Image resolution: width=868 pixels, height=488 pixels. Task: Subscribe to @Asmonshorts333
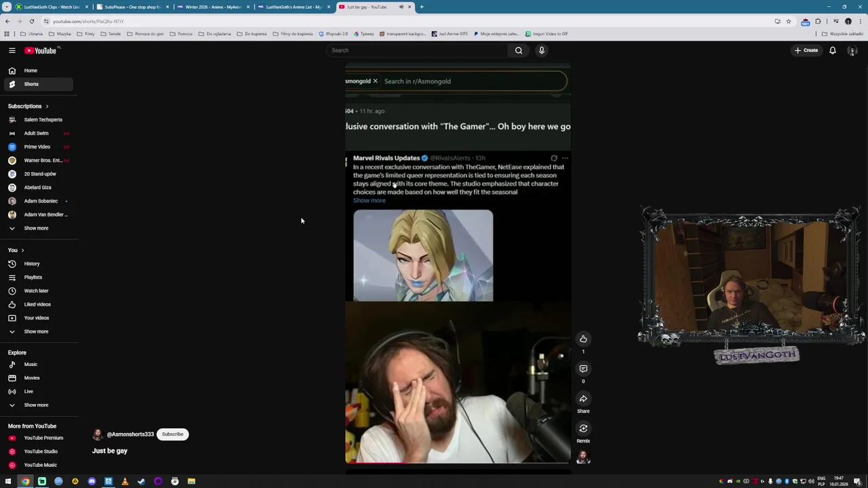click(172, 434)
